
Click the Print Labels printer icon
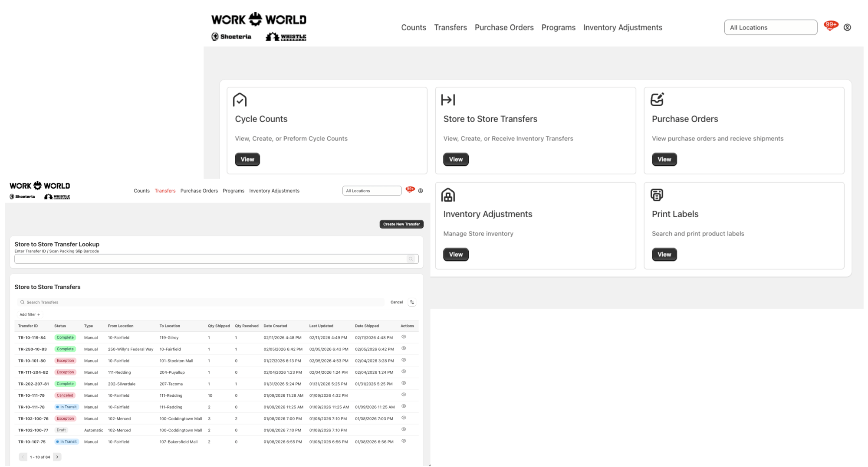click(657, 195)
